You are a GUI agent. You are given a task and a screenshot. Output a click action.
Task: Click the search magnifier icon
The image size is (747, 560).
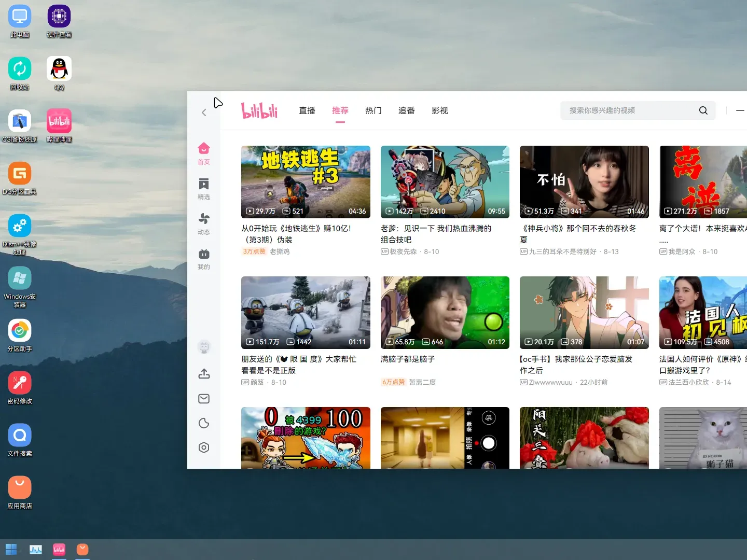coord(703,110)
